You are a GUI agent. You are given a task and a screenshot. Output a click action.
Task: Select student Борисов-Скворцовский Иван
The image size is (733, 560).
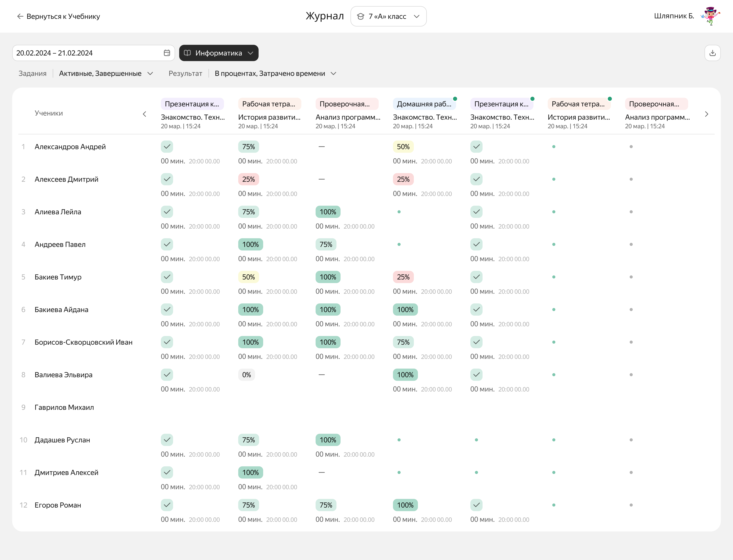pos(83,342)
